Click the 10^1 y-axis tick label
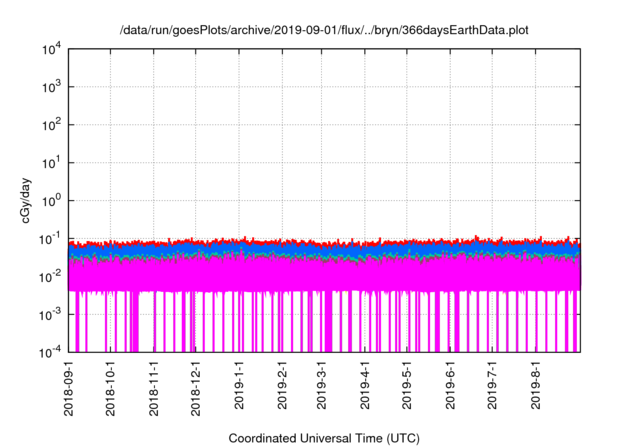 pos(52,163)
